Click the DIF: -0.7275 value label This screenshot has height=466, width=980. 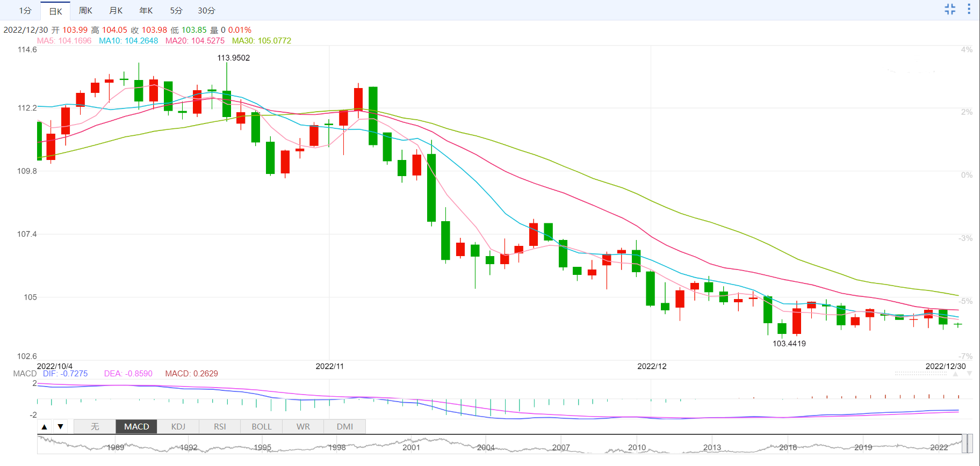(65, 374)
